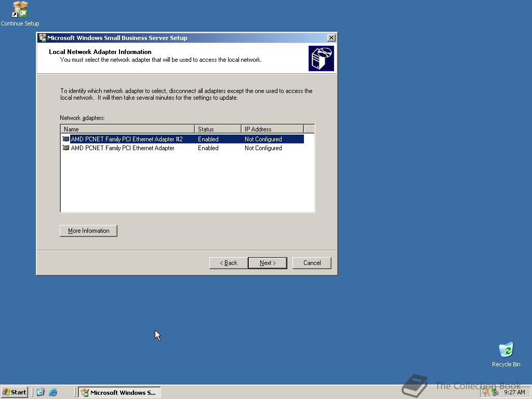Viewport: 532px width, 399px height.
Task: Click the Network adapters label
Action: pos(82,118)
